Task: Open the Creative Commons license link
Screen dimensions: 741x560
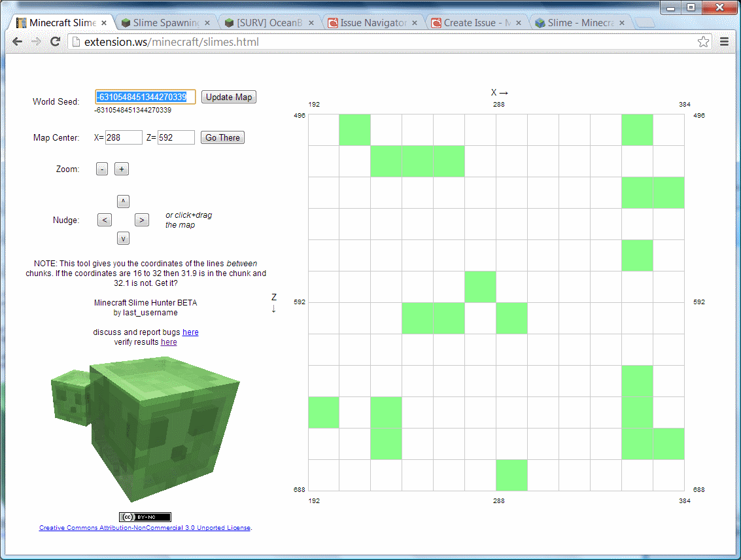Action: [x=145, y=528]
